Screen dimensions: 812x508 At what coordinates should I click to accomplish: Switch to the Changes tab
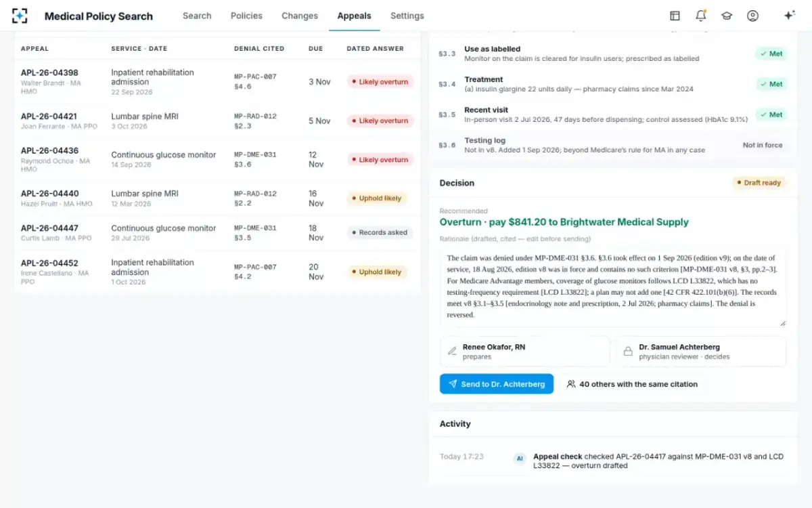point(300,16)
